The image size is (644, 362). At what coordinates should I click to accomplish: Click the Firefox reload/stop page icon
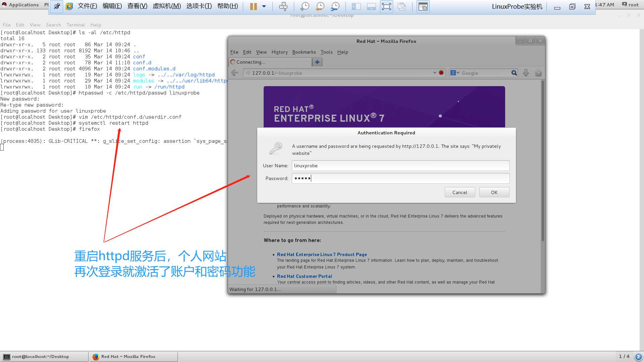(441, 73)
